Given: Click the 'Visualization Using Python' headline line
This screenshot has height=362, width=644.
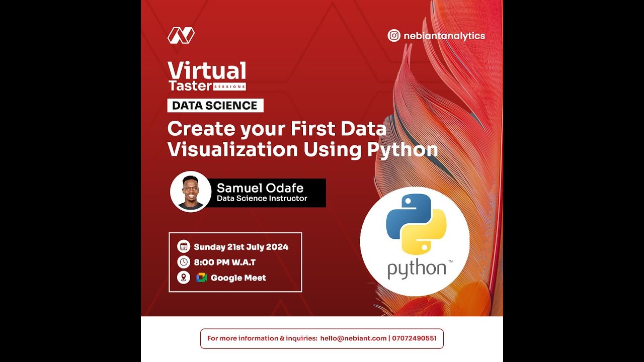Looking at the screenshot, I should click(x=303, y=150).
